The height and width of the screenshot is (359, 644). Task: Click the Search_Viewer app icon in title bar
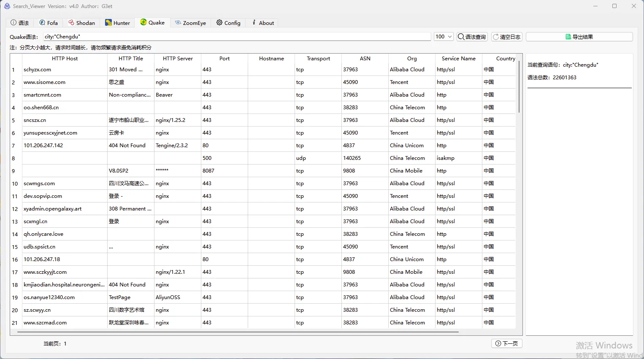tap(7, 6)
